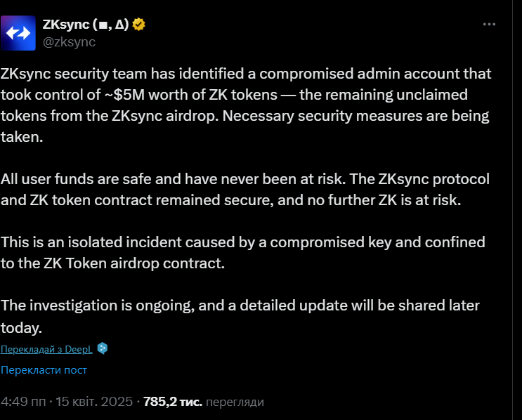522x420 pixels.
Task: Click the 4:49 пп timestamp
Action: tap(23, 402)
